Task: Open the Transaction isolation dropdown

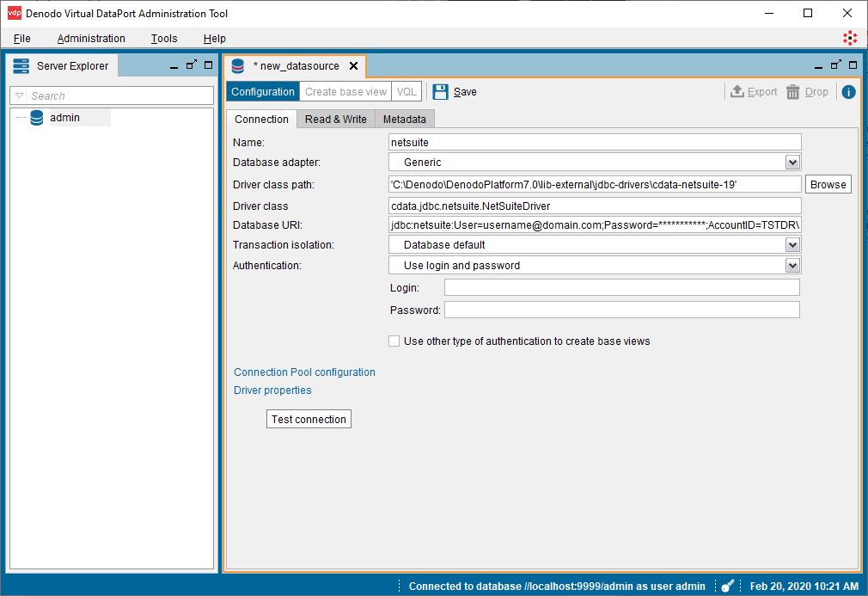Action: tap(792, 245)
